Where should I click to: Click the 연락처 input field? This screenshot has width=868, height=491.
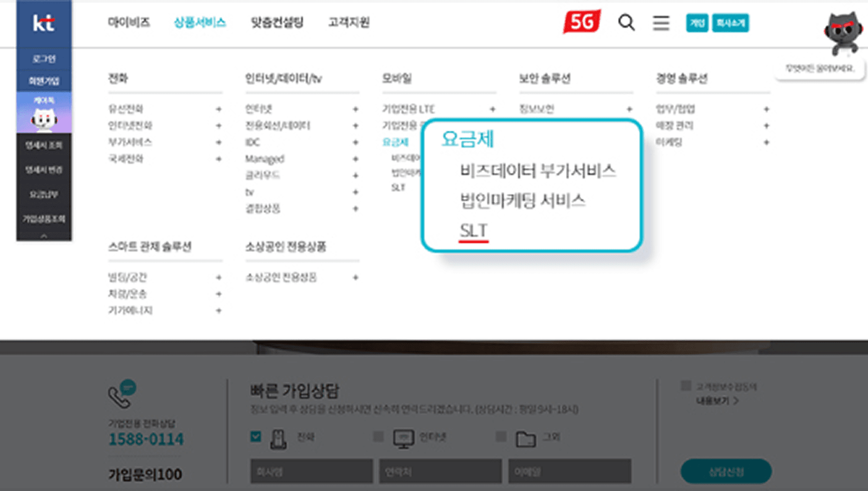pyautogui.click(x=441, y=471)
